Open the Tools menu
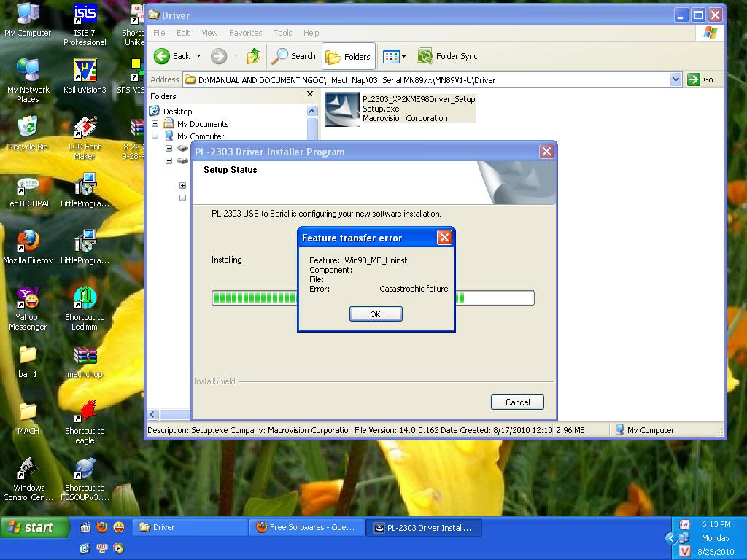The width and height of the screenshot is (747, 560). tap(282, 33)
